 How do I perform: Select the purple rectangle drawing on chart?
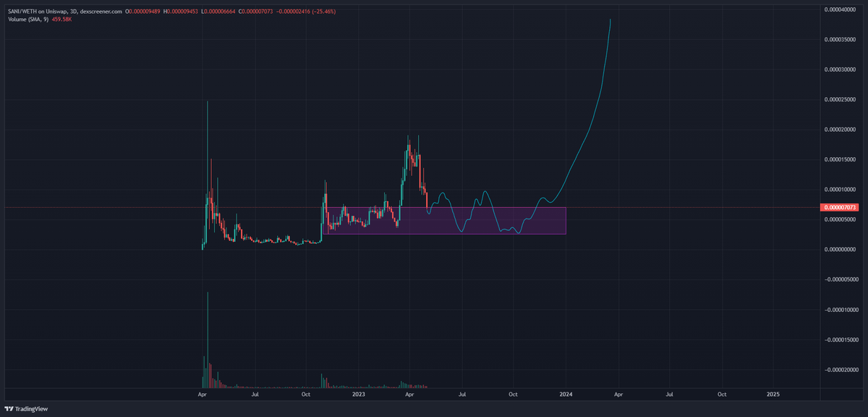444,220
